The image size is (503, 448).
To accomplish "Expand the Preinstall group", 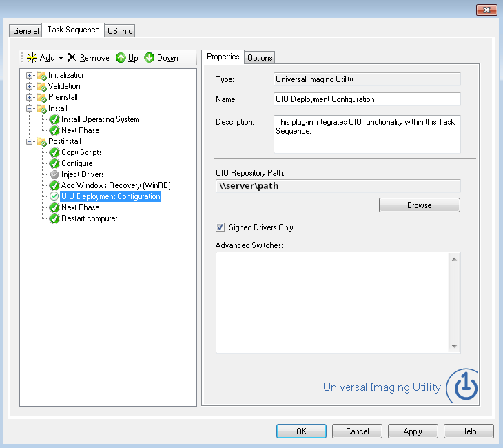I will click(29, 98).
